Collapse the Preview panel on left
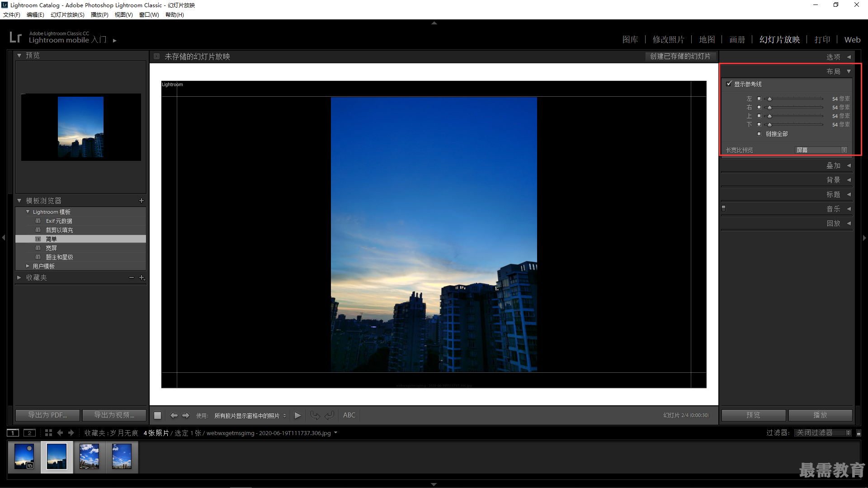The height and width of the screenshot is (488, 868). pyautogui.click(x=19, y=56)
